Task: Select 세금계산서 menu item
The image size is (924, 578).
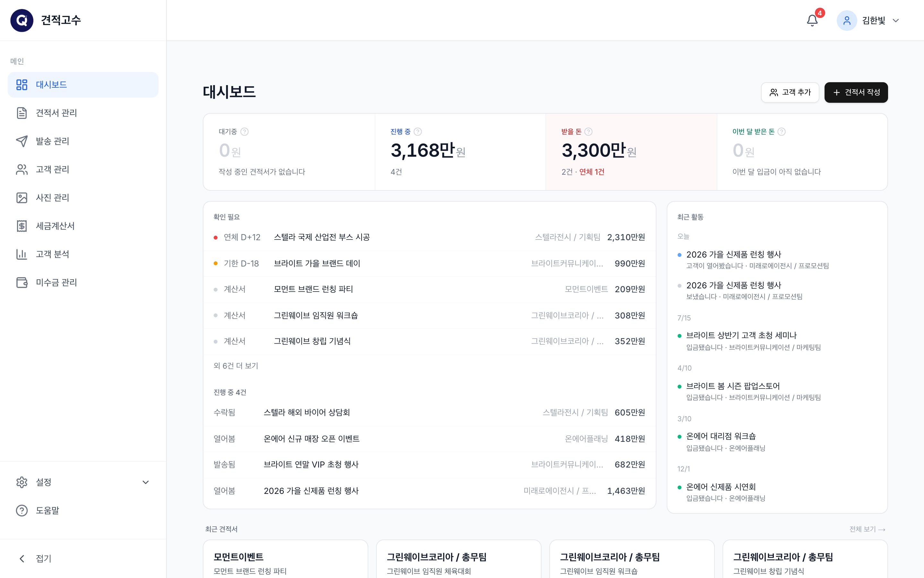Action: pyautogui.click(x=83, y=226)
